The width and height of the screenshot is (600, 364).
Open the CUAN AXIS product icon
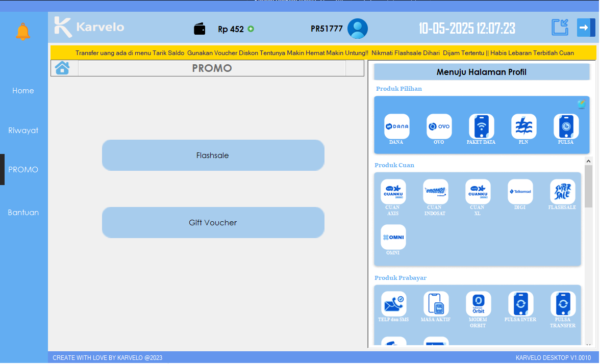(393, 192)
